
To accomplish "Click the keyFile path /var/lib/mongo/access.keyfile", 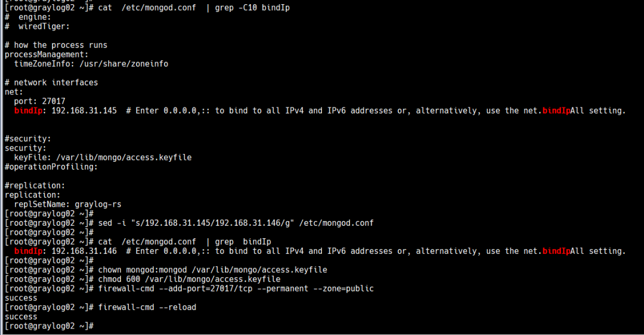I will (x=123, y=158).
